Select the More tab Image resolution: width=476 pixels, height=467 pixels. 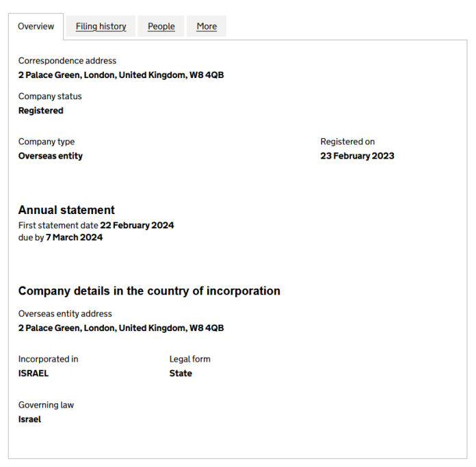tap(207, 27)
